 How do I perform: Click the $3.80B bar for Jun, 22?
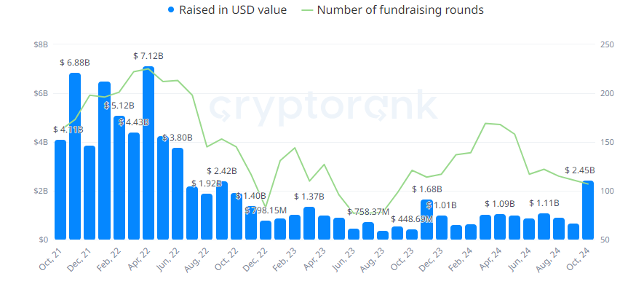(178, 194)
